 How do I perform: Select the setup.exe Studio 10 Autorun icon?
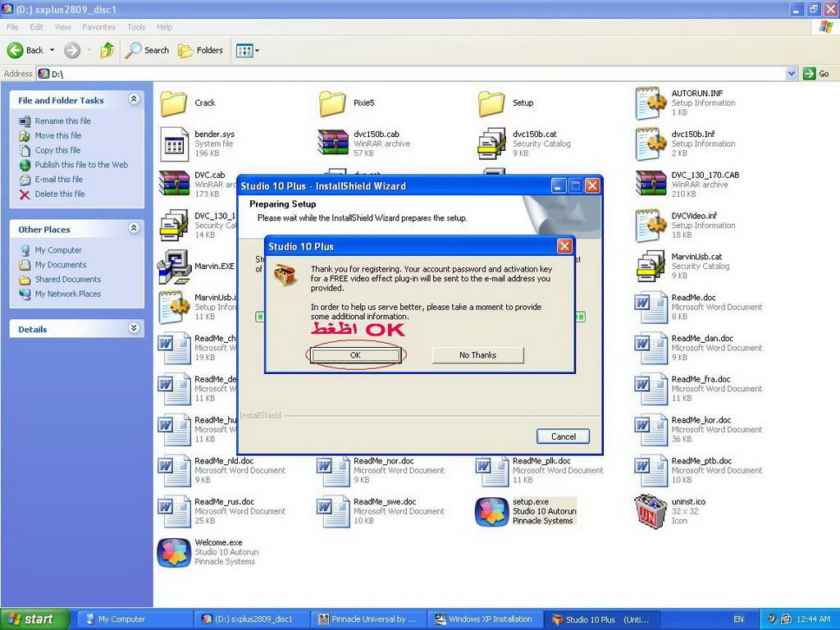point(492,511)
